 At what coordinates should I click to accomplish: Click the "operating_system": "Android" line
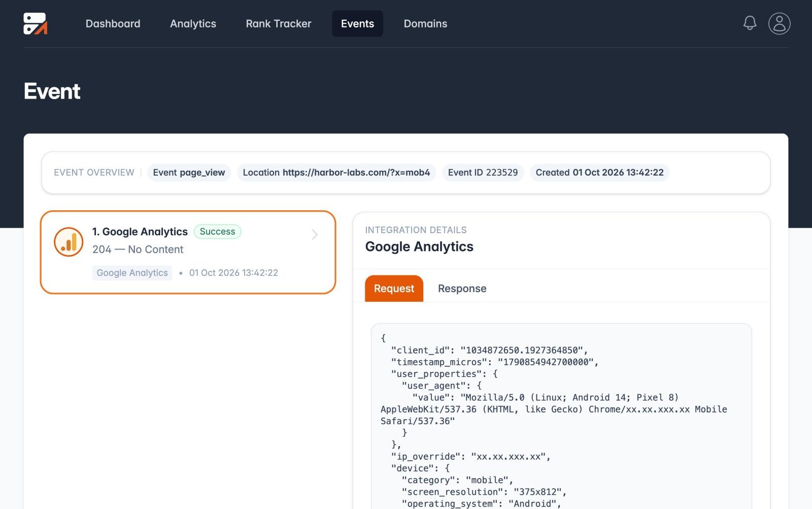click(x=481, y=503)
